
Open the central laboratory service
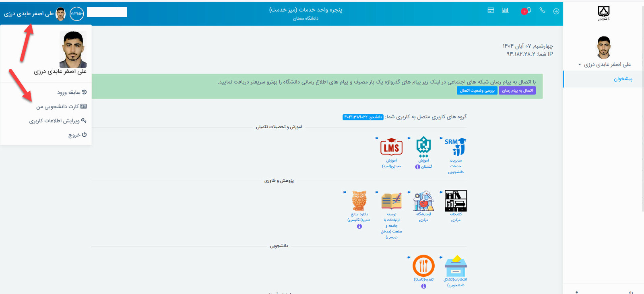[x=423, y=201]
